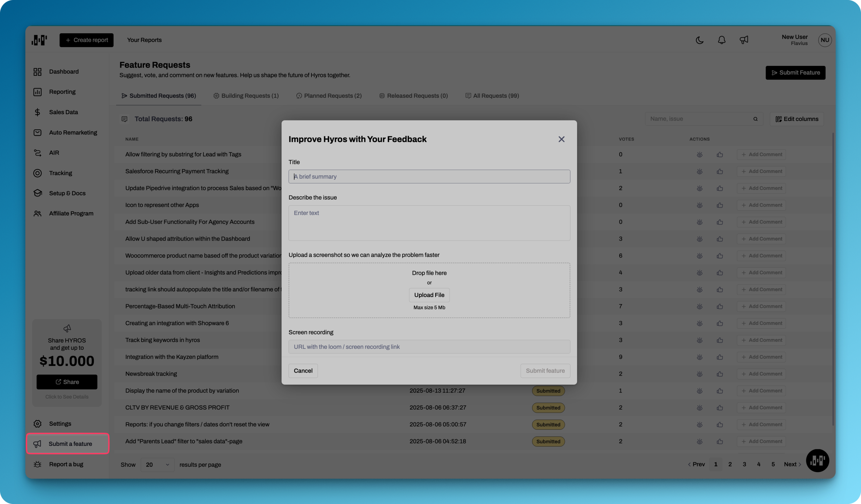This screenshot has height=504, width=861.
Task: Open Your Reports in top bar
Action: click(x=145, y=40)
